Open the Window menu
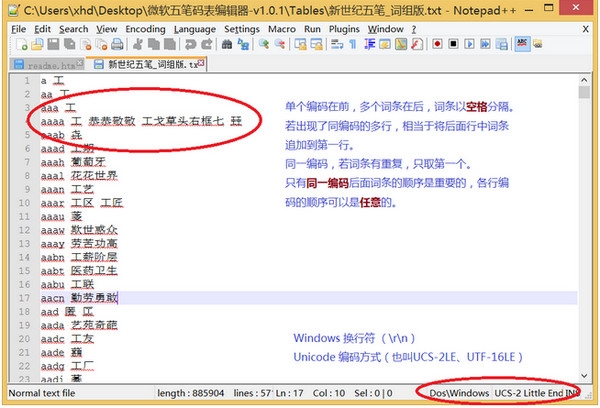The image size is (600, 408). 386,29
